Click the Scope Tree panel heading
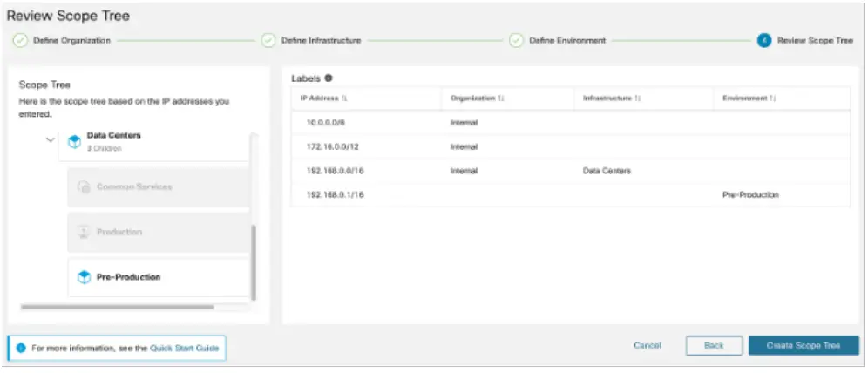This screenshot has height=373, width=868. [44, 85]
